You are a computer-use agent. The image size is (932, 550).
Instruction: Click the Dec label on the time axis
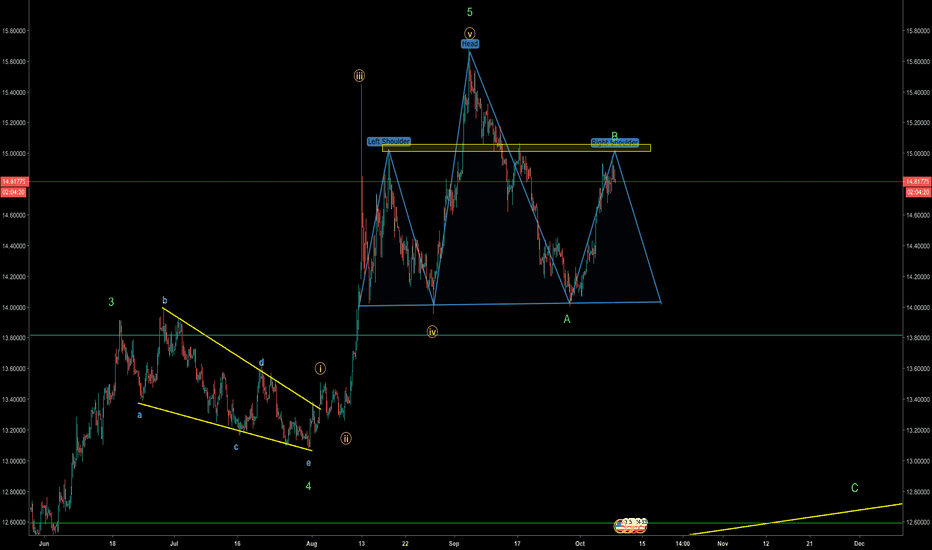(x=859, y=543)
